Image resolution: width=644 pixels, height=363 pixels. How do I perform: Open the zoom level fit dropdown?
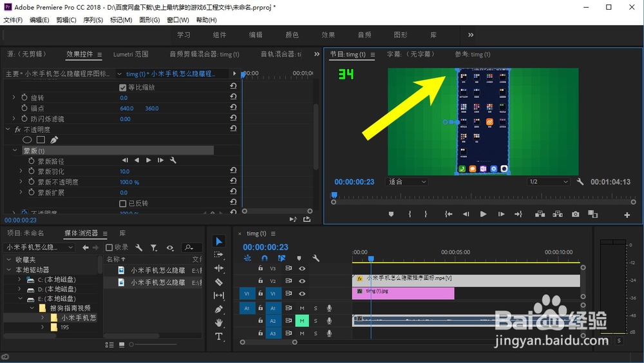(x=406, y=182)
